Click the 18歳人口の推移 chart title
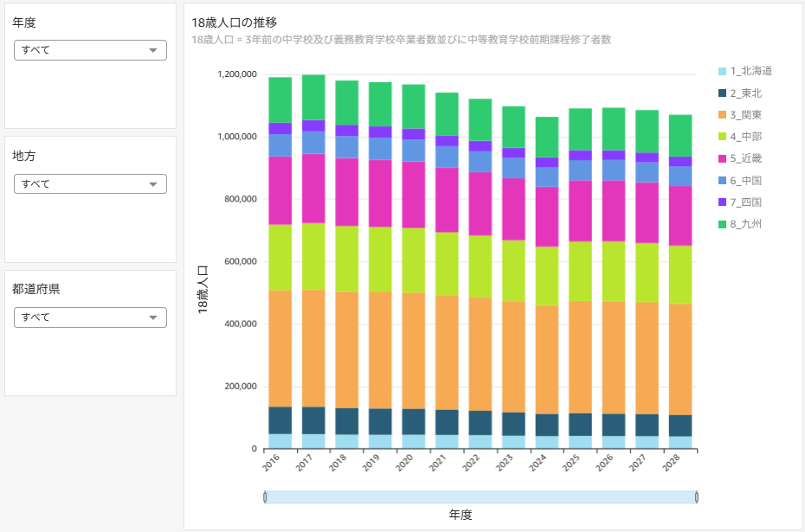 coord(235,22)
